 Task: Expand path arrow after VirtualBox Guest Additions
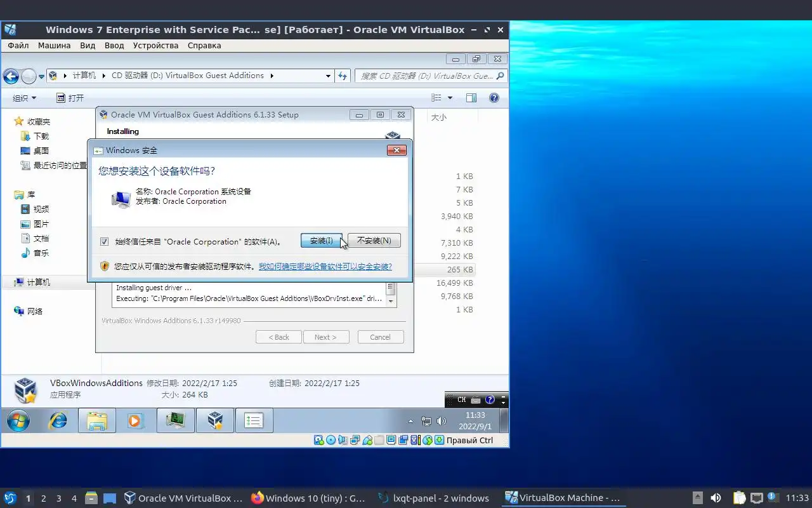272,76
